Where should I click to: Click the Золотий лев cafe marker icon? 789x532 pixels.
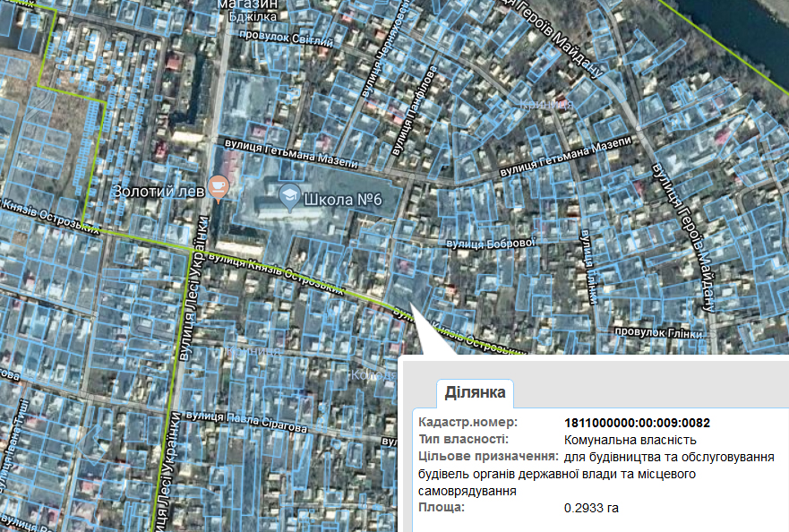point(218,186)
